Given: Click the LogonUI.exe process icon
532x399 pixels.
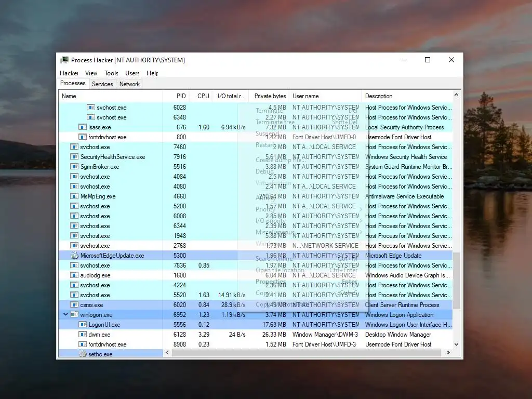Looking at the screenshot, I should point(83,324).
